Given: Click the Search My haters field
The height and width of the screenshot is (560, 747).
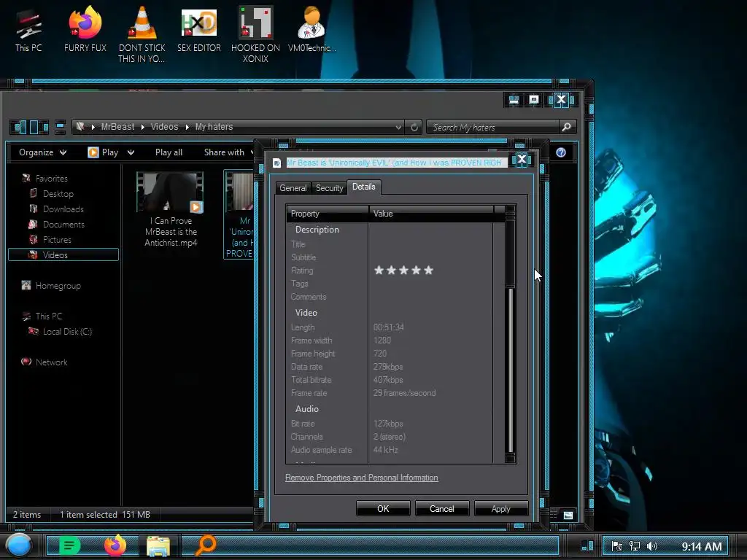Looking at the screenshot, I should coord(493,127).
